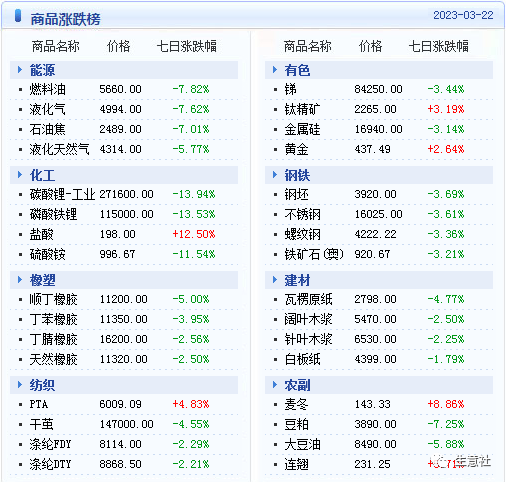The height and width of the screenshot is (482, 506).
Task: Click the 钛精矿 change value +3.19%
Action: (x=446, y=109)
